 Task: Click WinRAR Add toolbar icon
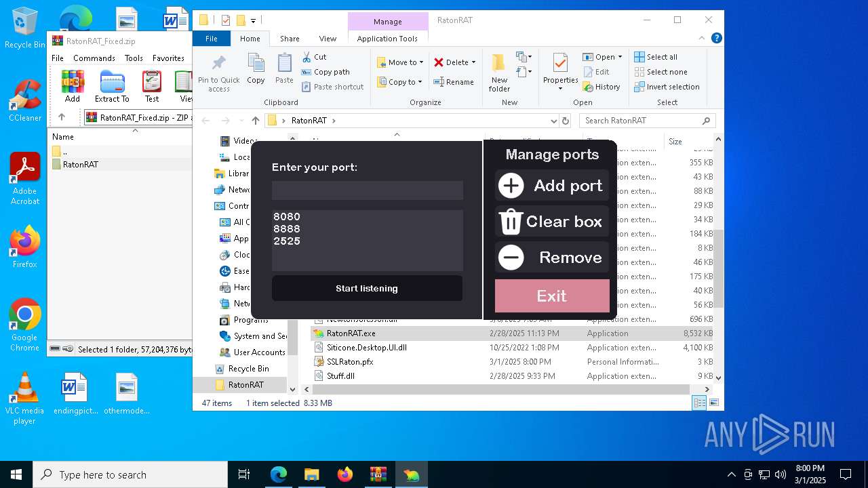pos(73,86)
